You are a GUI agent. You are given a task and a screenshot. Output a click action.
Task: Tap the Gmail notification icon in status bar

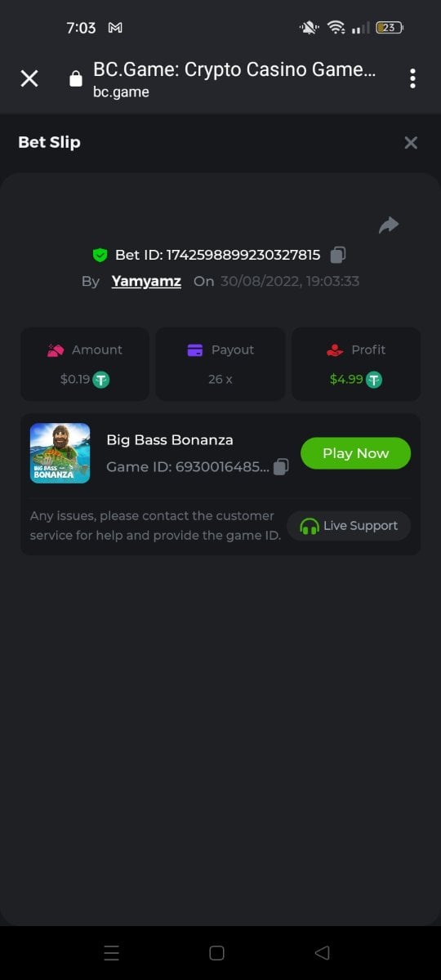[115, 28]
